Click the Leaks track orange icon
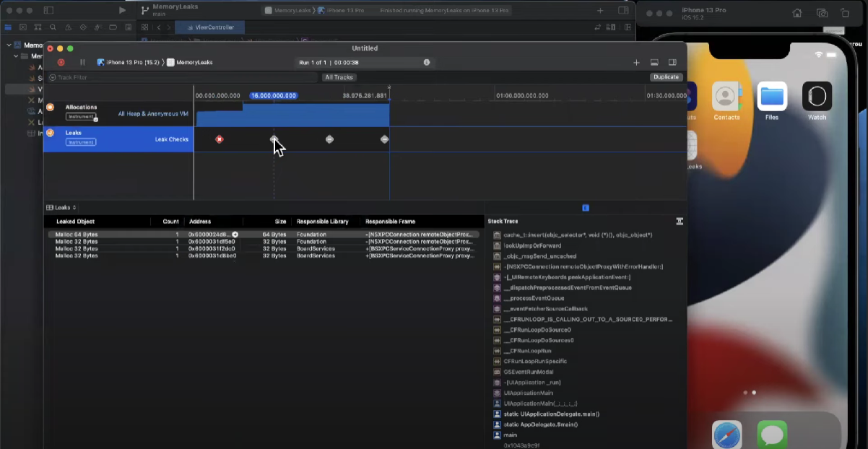The height and width of the screenshot is (449, 868). pyautogui.click(x=50, y=133)
